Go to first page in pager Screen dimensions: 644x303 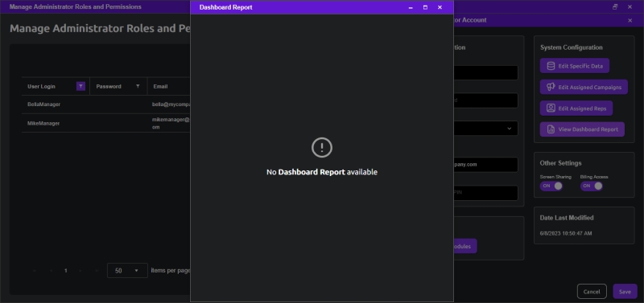[35, 271]
